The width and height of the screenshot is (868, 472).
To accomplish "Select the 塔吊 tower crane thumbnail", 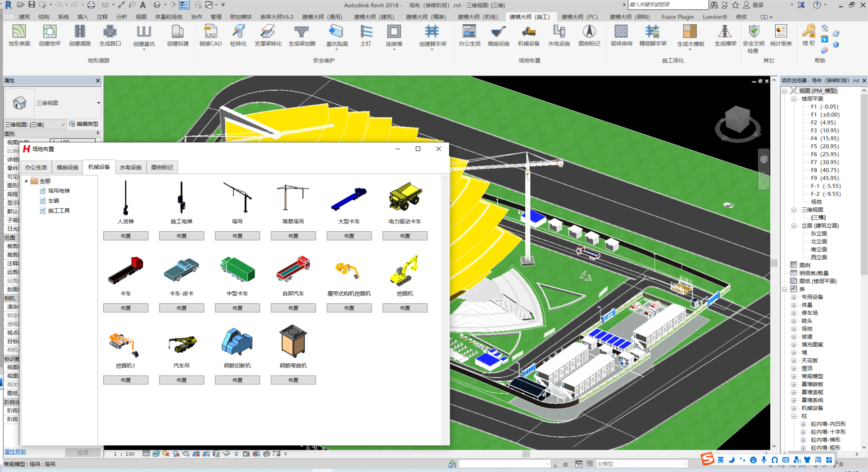I will pos(237,197).
